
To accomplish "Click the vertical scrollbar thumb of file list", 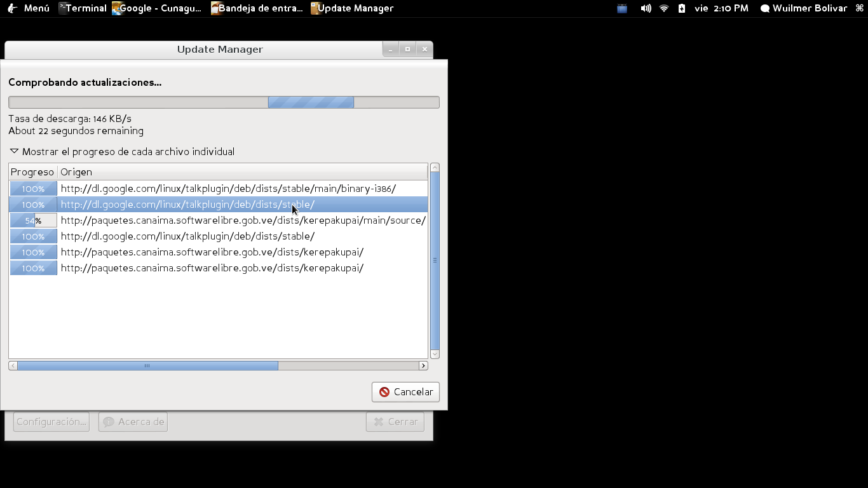I will click(435, 261).
